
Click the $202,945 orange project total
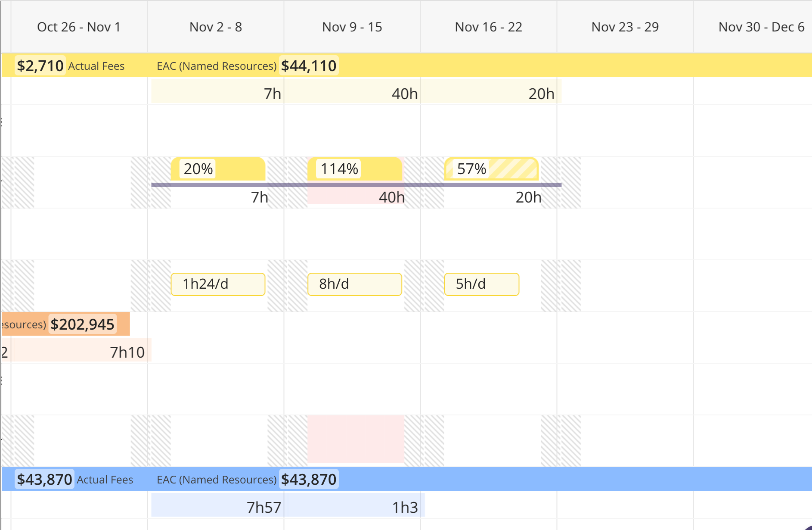pyautogui.click(x=82, y=324)
